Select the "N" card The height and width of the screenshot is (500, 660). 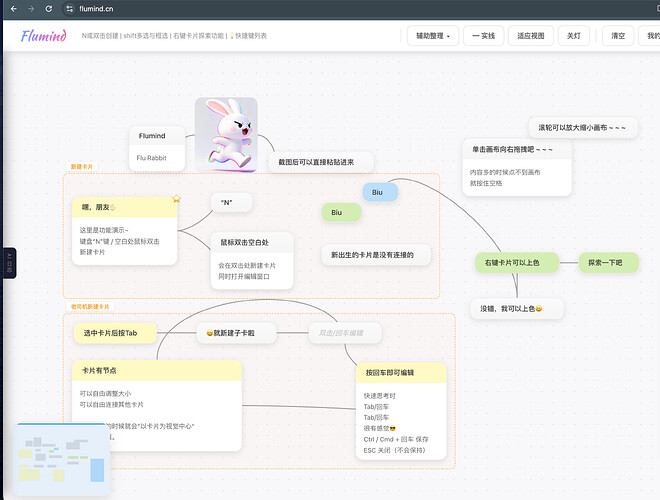232,202
